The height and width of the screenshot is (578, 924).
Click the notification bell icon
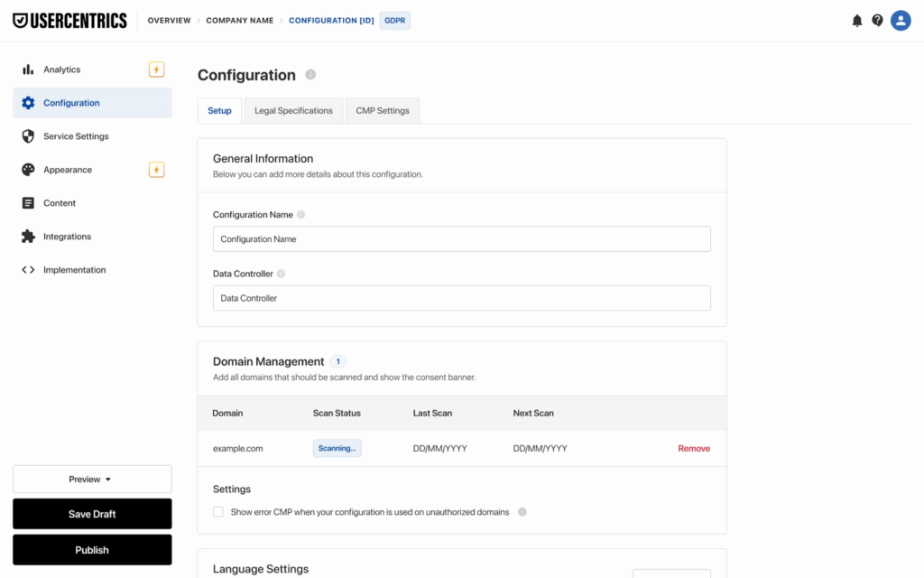click(x=856, y=21)
